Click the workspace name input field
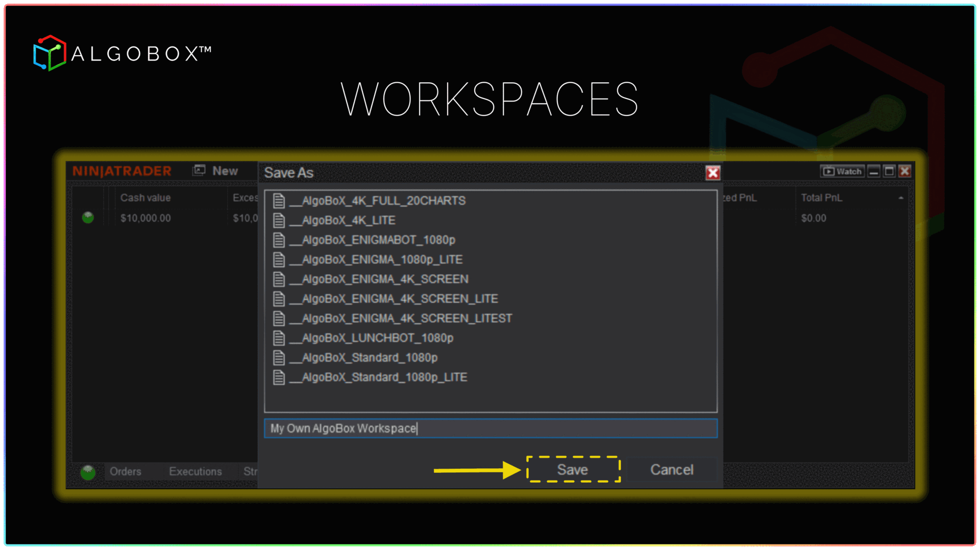980x550 pixels. [490, 428]
